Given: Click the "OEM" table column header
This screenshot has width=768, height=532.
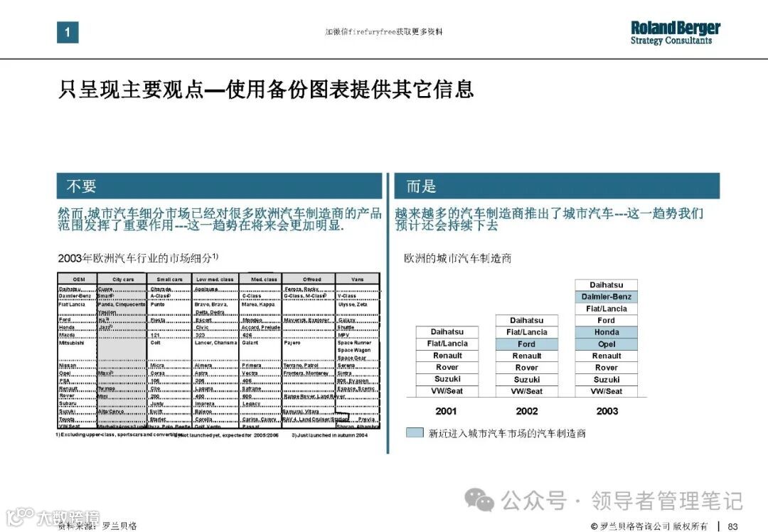Looking at the screenshot, I should click(x=78, y=280).
